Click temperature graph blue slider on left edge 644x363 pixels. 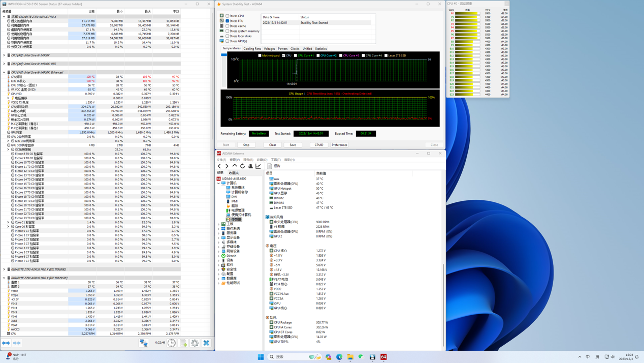224,55
